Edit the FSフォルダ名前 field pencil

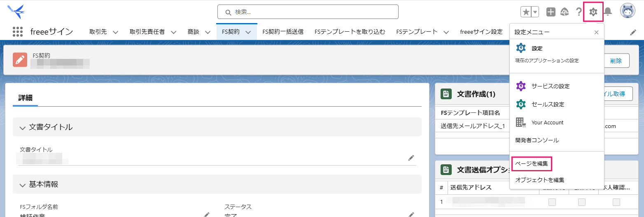pyautogui.click(x=207, y=214)
